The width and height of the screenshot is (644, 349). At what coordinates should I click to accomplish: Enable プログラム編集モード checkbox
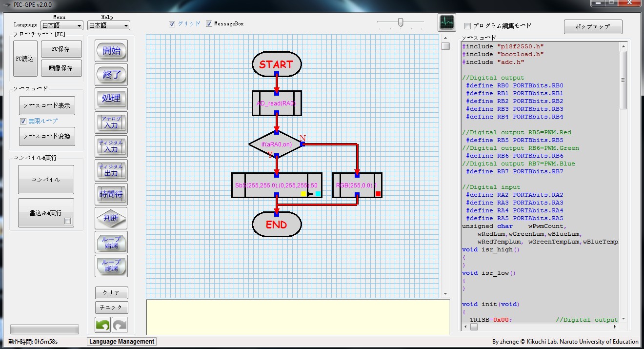pos(468,26)
